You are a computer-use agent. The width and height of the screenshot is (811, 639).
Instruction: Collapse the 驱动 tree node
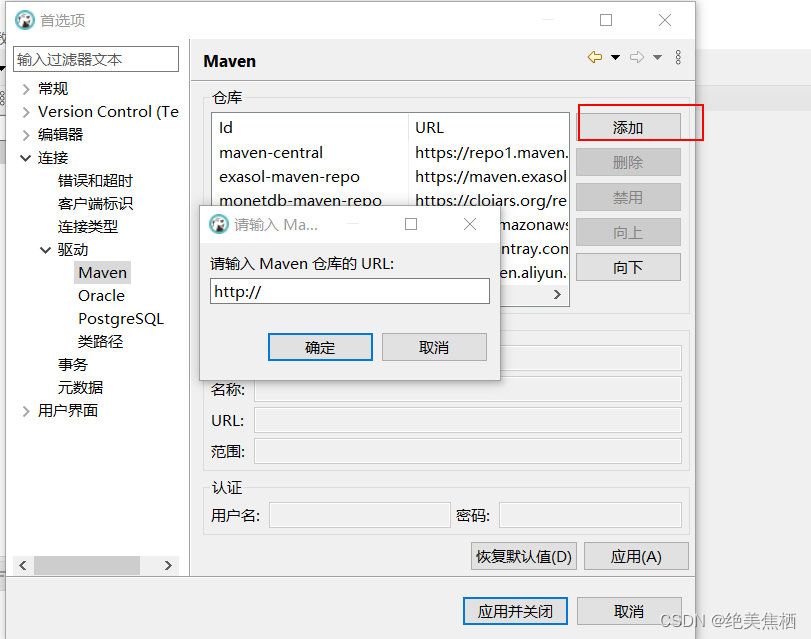(45, 250)
